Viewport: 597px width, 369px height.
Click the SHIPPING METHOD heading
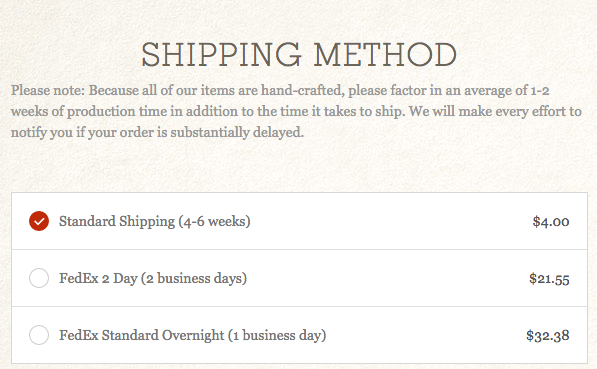click(299, 55)
